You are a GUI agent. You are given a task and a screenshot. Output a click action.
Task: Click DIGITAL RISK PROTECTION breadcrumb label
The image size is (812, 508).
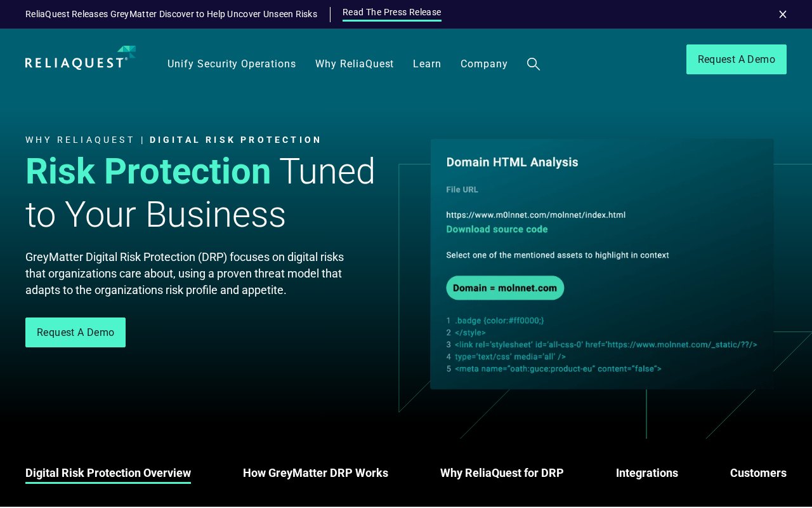[235, 140]
